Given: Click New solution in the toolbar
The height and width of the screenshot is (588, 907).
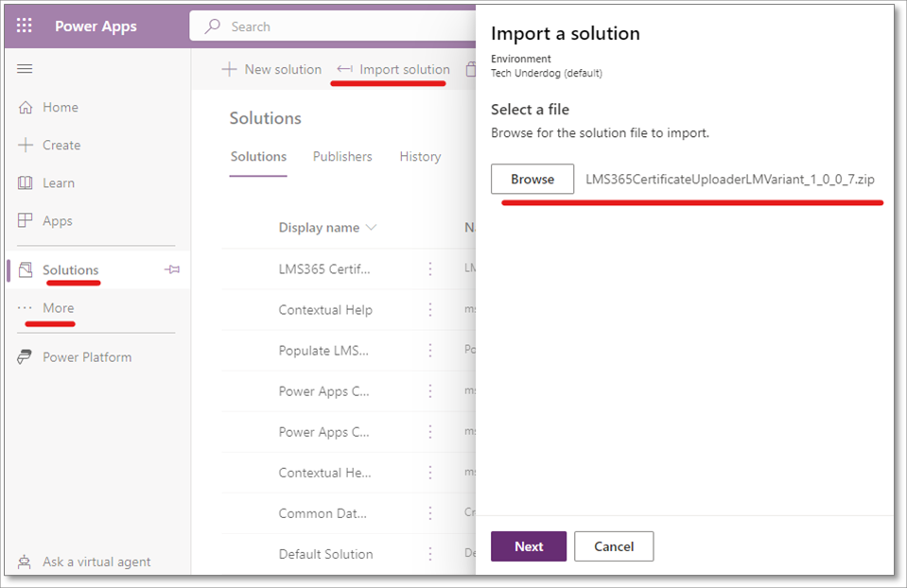Looking at the screenshot, I should point(271,70).
